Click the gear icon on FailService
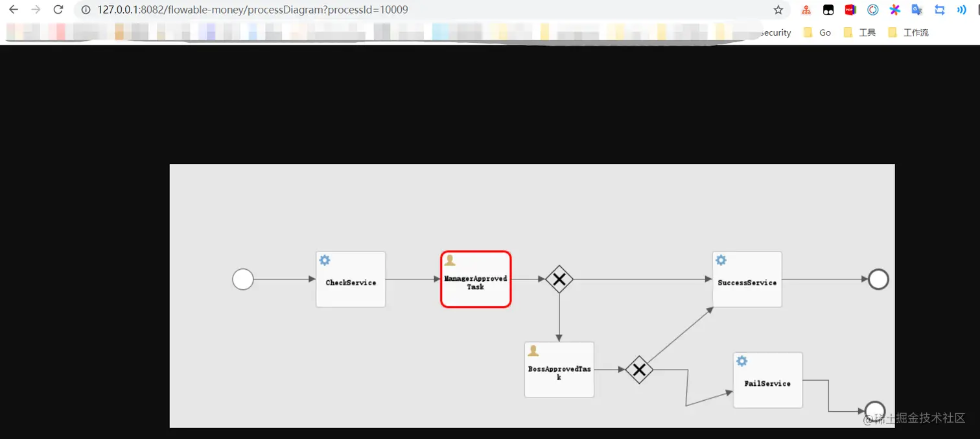This screenshot has width=980, height=439. [x=742, y=361]
